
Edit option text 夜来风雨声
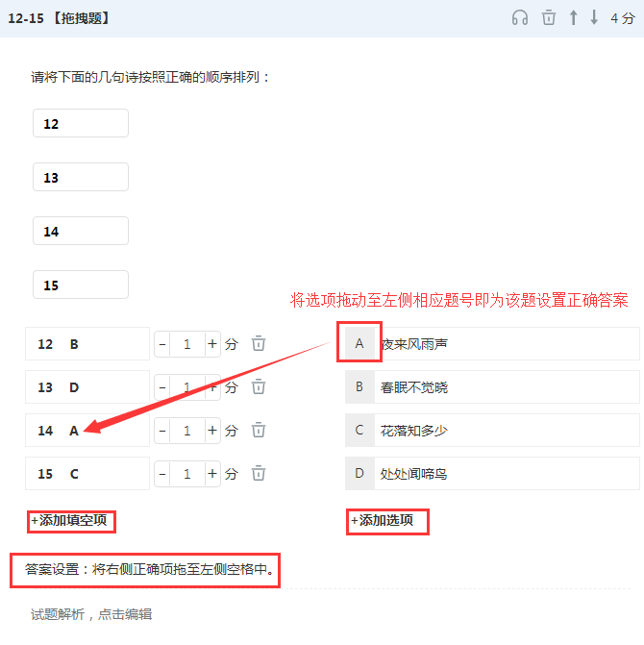(x=507, y=343)
